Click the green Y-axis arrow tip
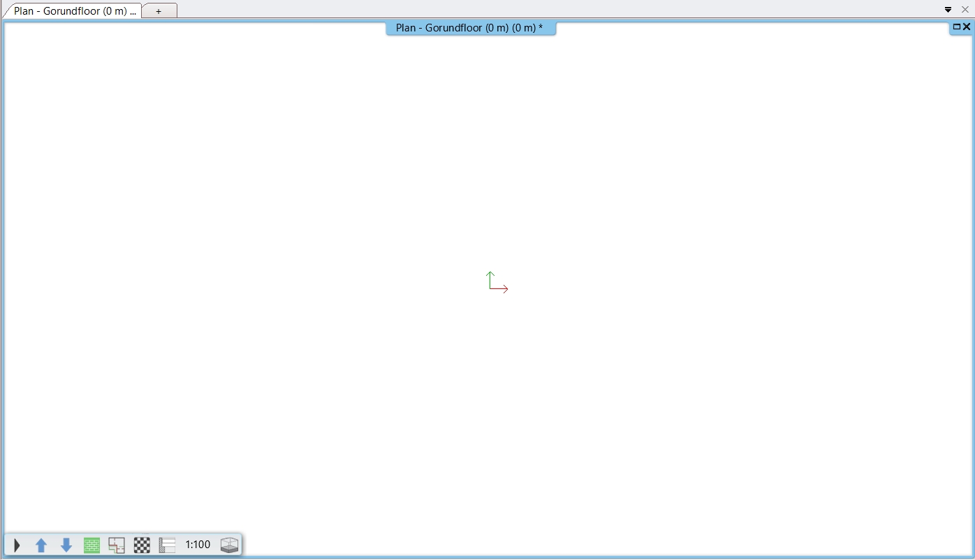The height and width of the screenshot is (560, 975). tap(490, 273)
